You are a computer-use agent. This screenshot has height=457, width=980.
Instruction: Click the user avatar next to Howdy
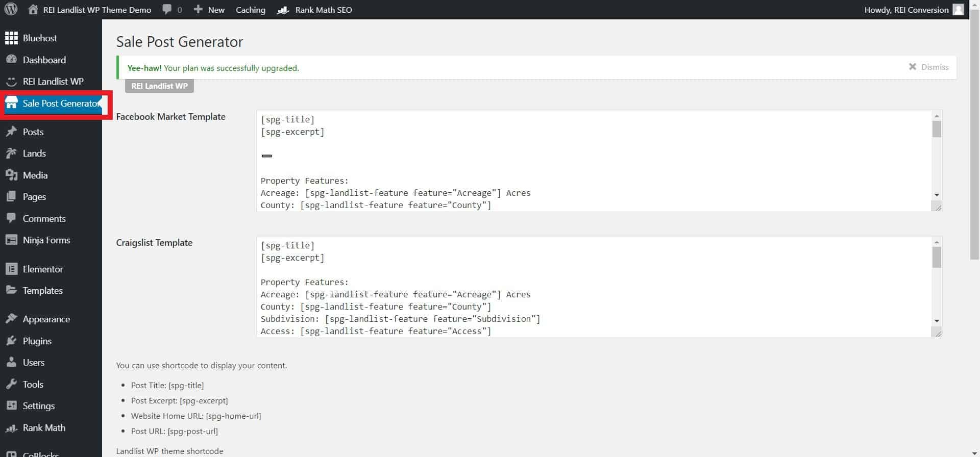(958, 10)
